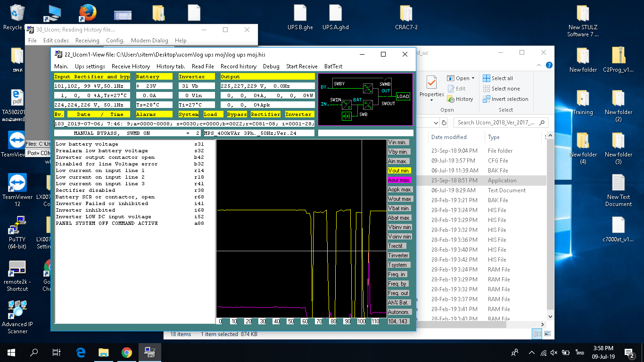Select the Advanced IP Scanner desktop icon
The height and width of the screenshot is (362, 644).
[17, 317]
